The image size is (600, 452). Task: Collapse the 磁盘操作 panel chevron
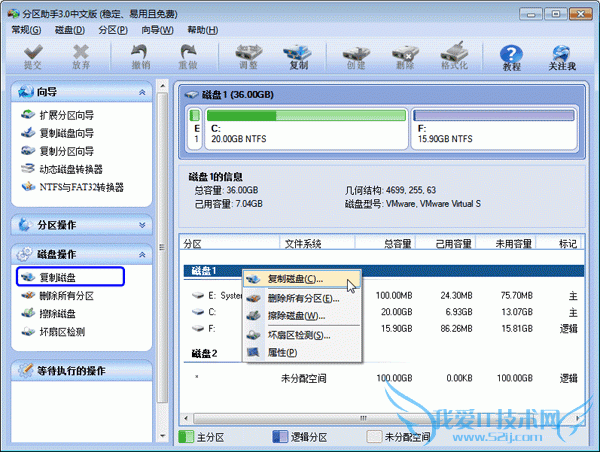click(142, 255)
